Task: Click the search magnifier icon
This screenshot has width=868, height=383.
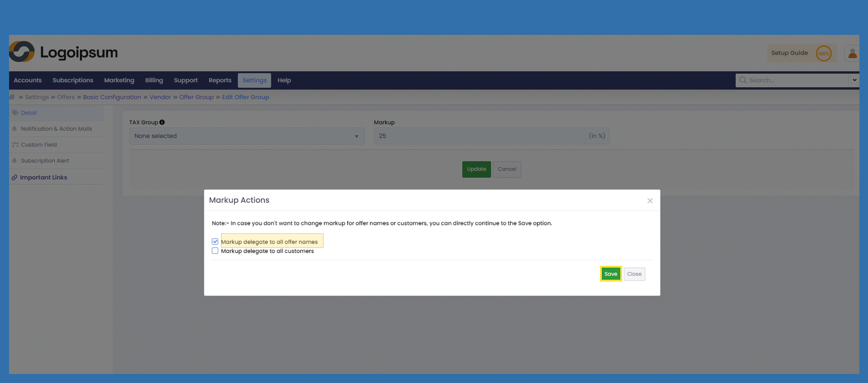Action: tap(743, 80)
